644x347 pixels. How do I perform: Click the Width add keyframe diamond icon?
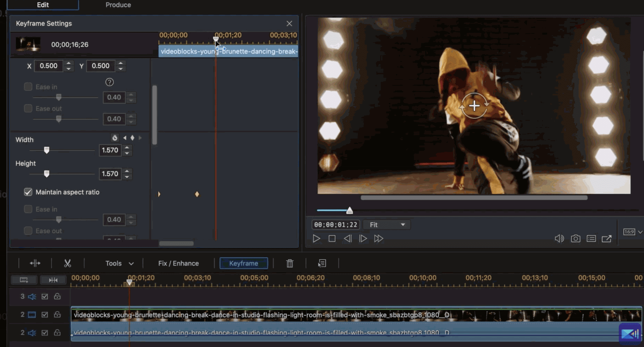pos(132,138)
